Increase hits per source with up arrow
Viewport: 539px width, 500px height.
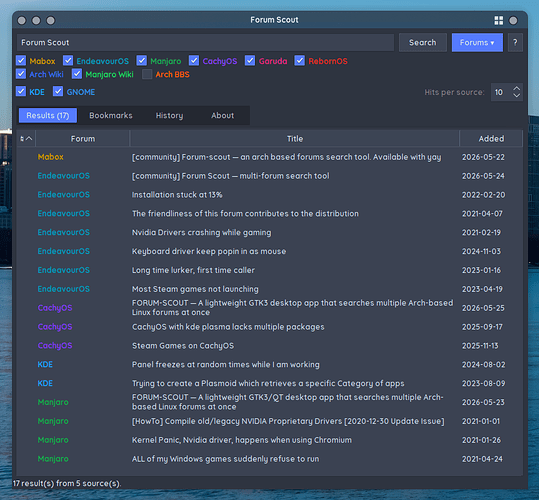pyautogui.click(x=516, y=88)
